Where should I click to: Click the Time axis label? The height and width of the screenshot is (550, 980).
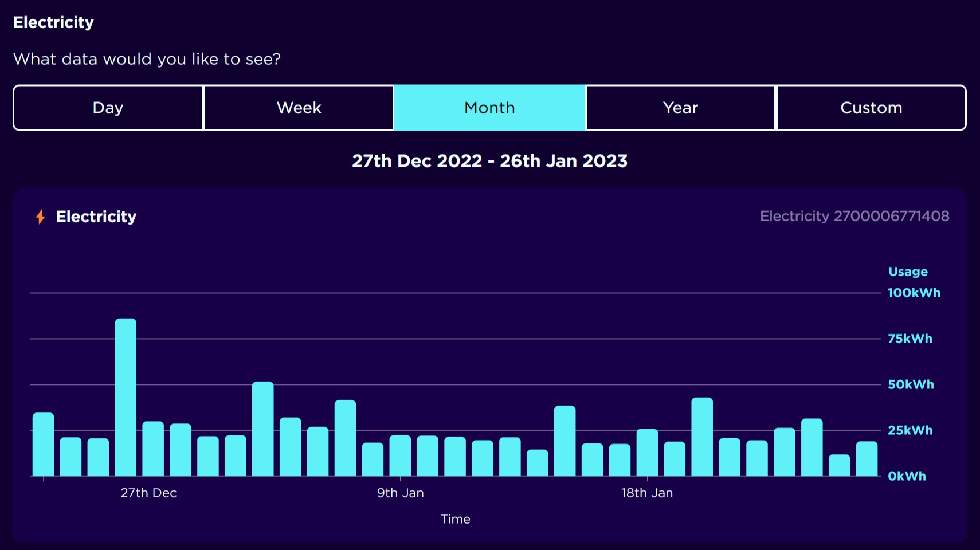[455, 519]
